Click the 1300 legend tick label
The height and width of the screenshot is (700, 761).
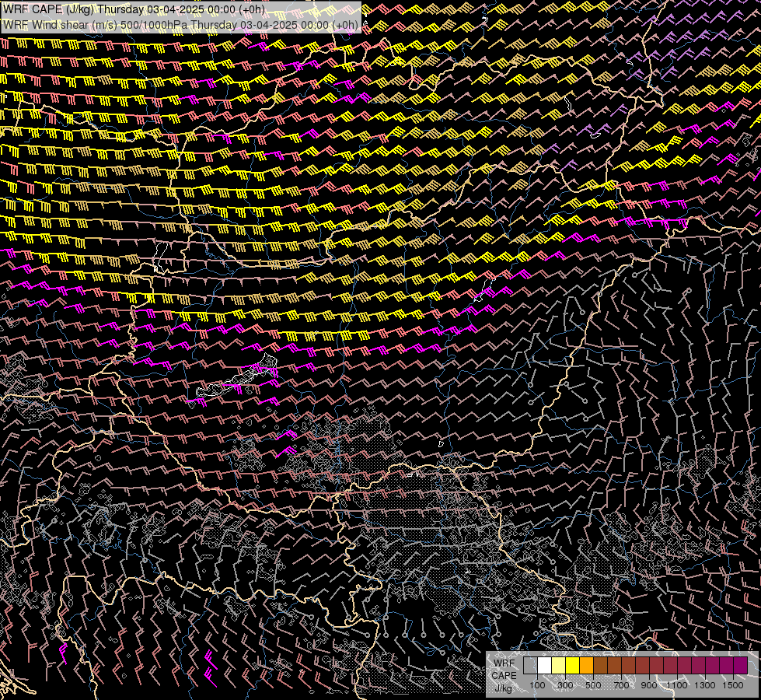tap(705, 685)
